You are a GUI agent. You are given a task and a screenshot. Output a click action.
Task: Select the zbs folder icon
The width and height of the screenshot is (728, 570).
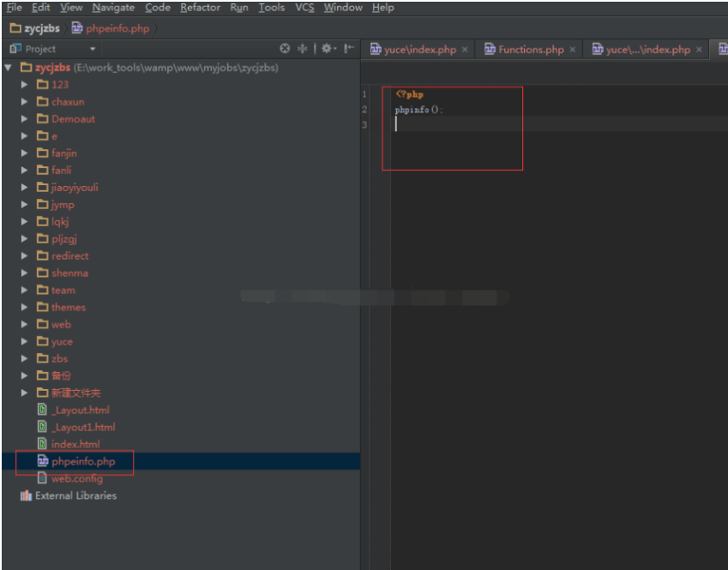pos(43,358)
